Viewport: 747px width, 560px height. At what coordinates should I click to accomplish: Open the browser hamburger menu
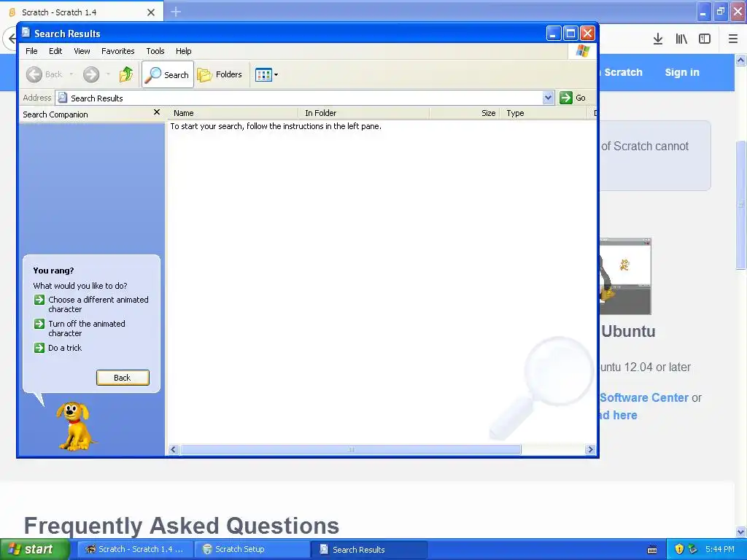coord(733,39)
